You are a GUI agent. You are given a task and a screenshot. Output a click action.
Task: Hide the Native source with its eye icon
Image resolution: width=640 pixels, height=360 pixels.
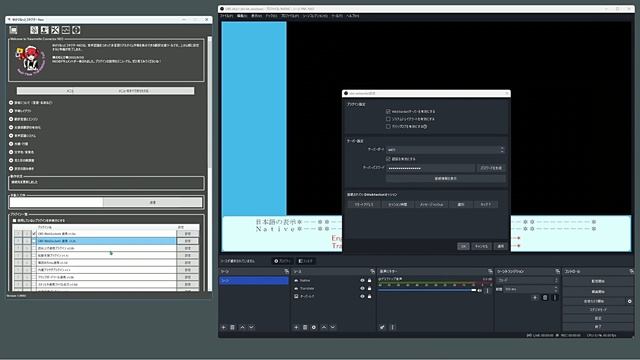(362, 280)
